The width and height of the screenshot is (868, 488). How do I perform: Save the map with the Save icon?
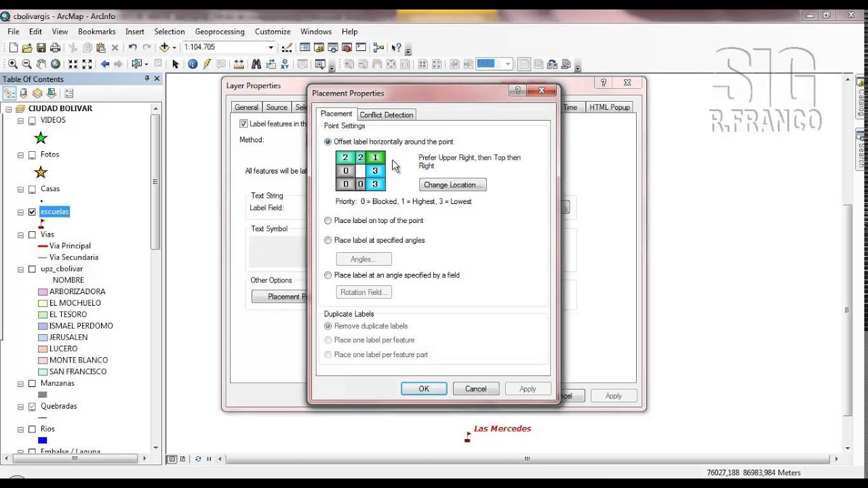point(41,47)
